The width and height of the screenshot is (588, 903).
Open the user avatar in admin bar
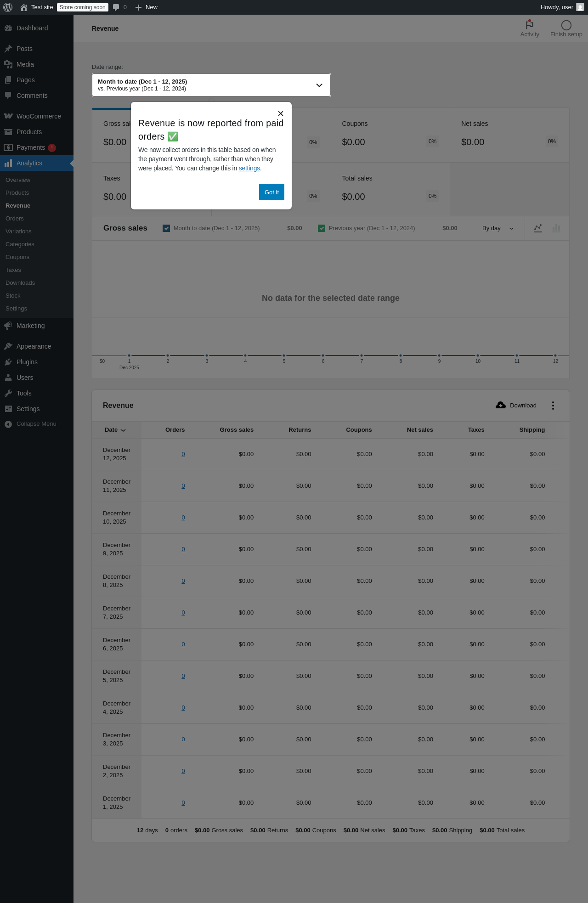coord(580,7)
